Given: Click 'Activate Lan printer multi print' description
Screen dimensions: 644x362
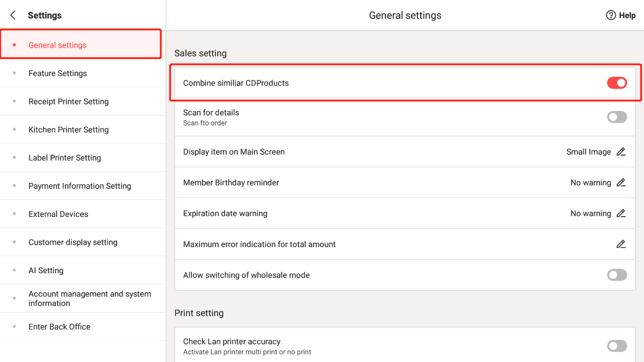Looking at the screenshot, I should tap(247, 352).
